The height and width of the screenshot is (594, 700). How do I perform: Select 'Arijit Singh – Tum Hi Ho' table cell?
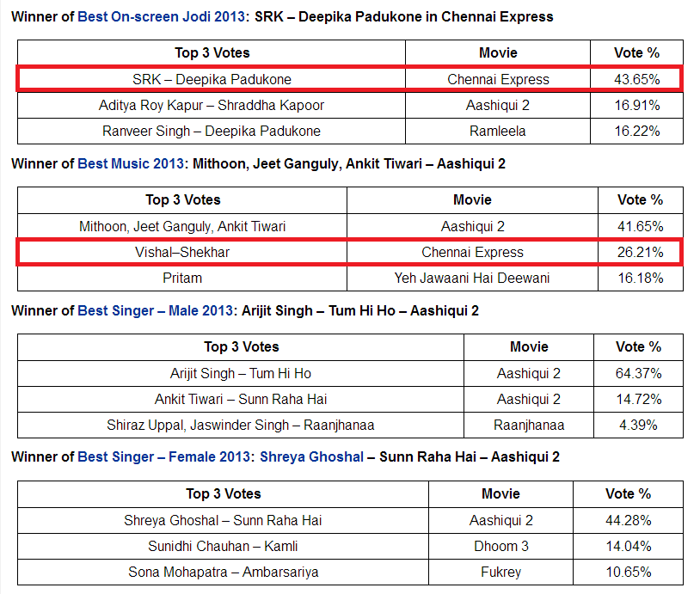(241, 373)
